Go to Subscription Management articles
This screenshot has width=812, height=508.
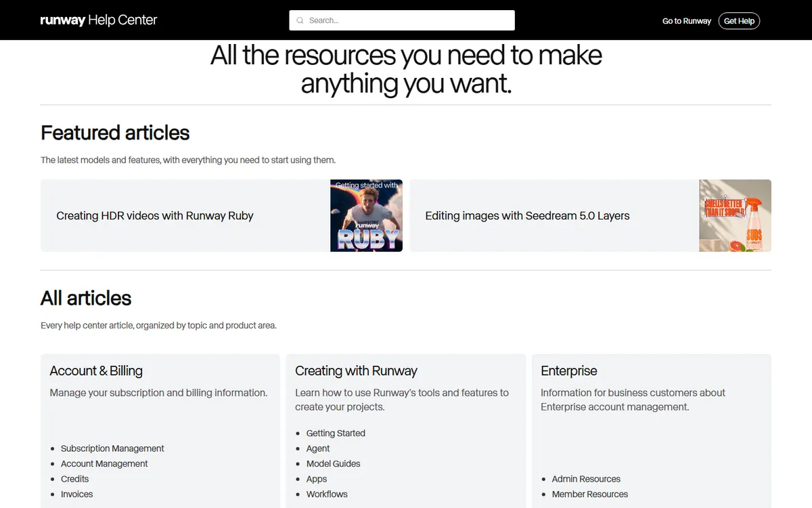coord(112,448)
